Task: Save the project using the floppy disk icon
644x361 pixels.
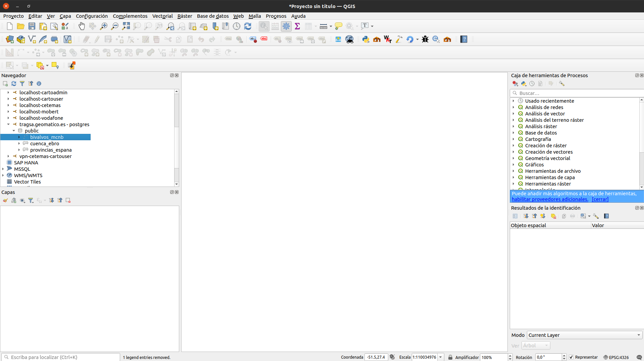Action: tap(32, 26)
